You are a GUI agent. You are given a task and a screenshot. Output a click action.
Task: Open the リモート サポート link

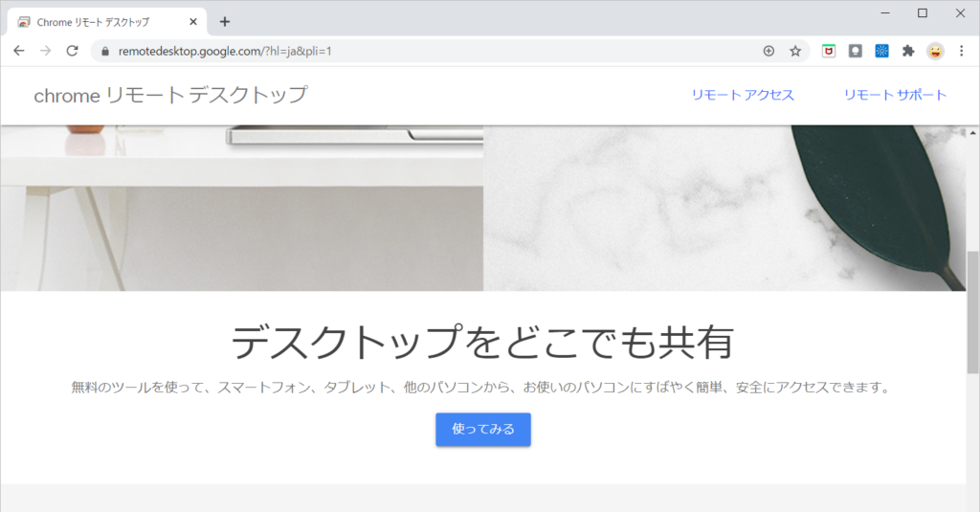pos(895,95)
